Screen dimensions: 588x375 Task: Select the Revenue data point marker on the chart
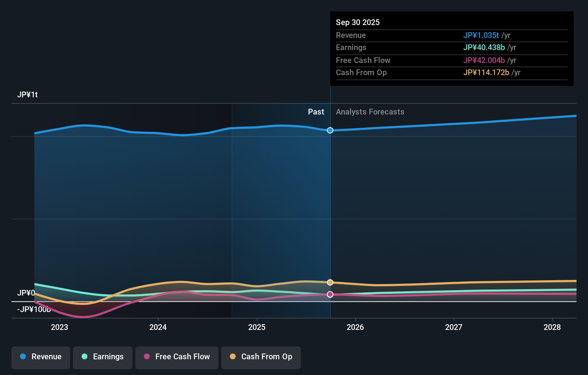click(330, 130)
